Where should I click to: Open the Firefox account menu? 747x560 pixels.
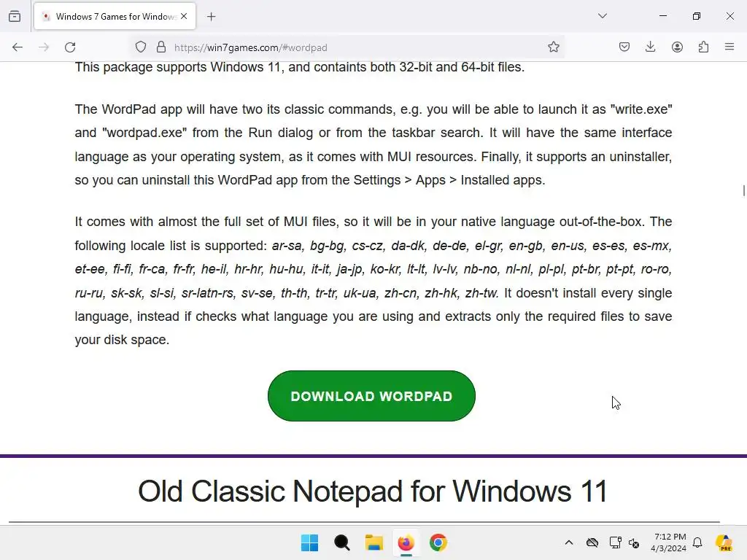coord(677,47)
